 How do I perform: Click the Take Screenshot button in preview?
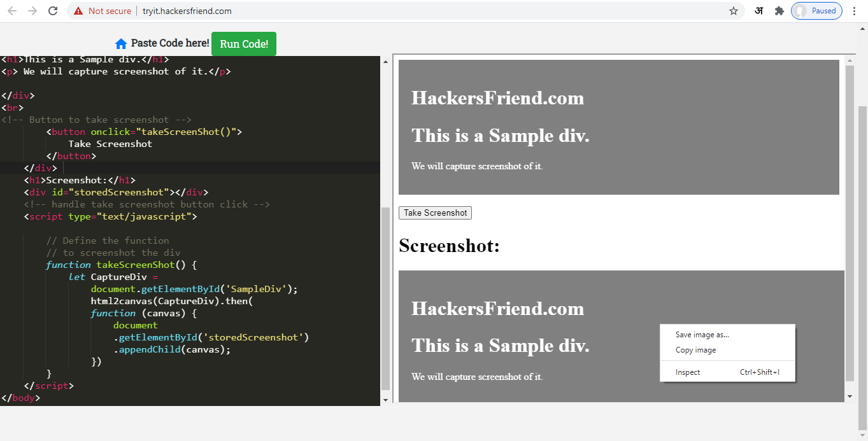pos(435,213)
